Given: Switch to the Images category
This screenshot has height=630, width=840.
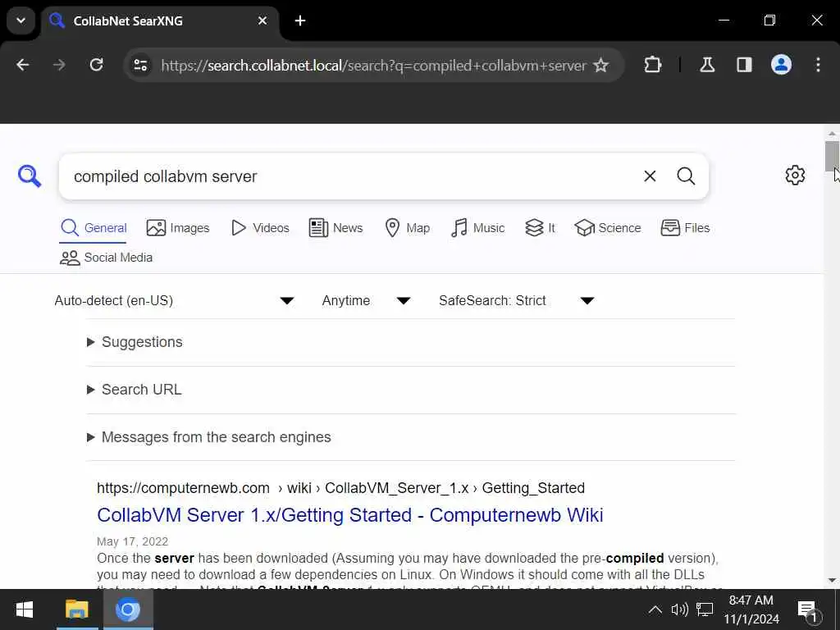Looking at the screenshot, I should [x=178, y=228].
